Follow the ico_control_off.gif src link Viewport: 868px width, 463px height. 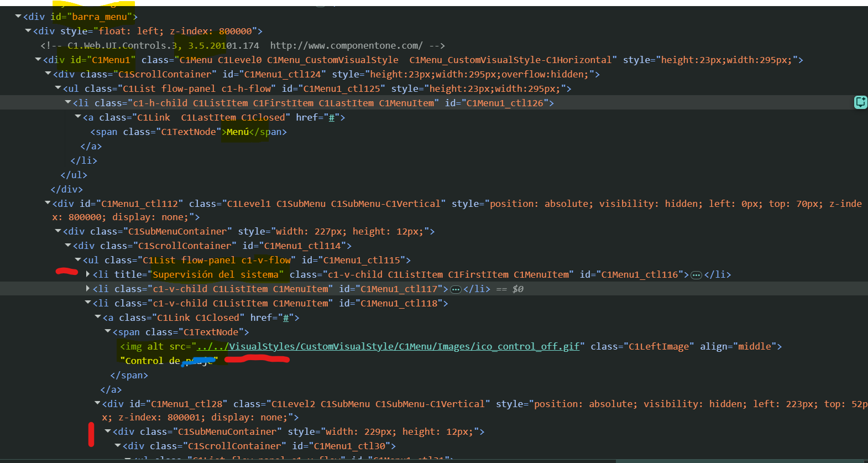click(388, 346)
